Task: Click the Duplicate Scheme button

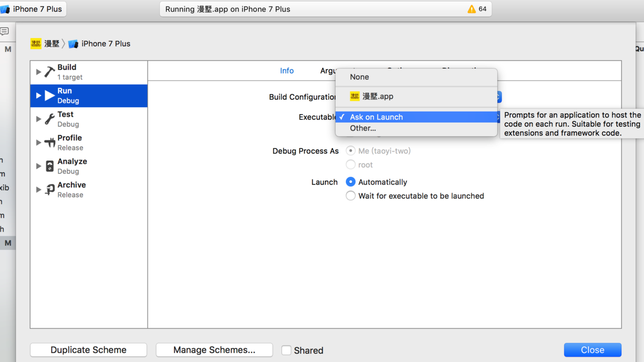Action: [88, 350]
